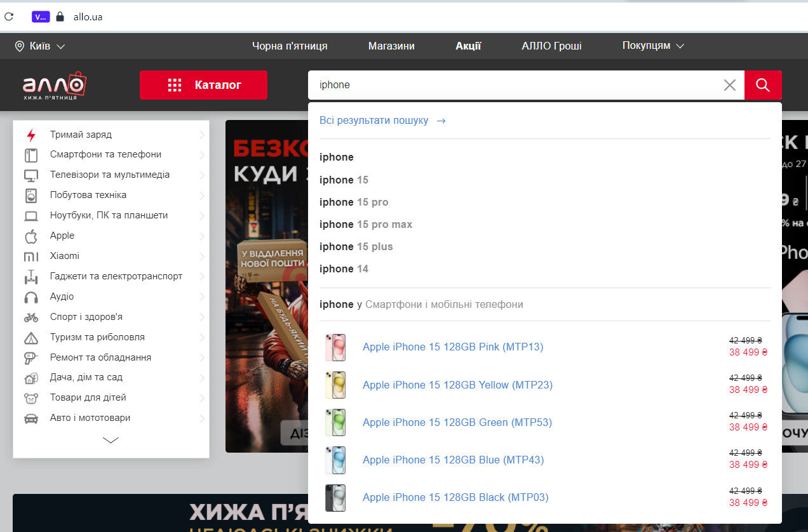This screenshot has height=532, width=808.
Task: Click the browser reload icon
Action: 9,17
